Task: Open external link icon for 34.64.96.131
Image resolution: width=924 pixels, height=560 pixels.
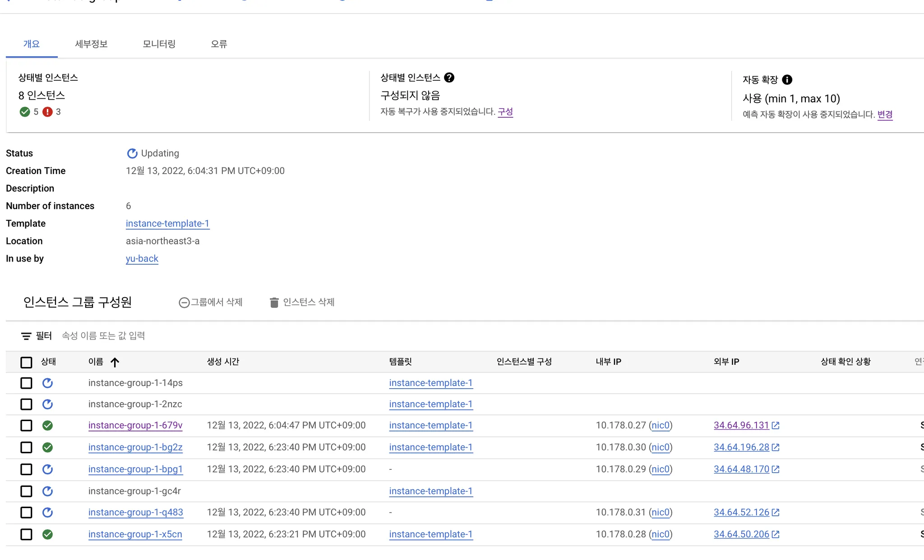Action: (776, 426)
